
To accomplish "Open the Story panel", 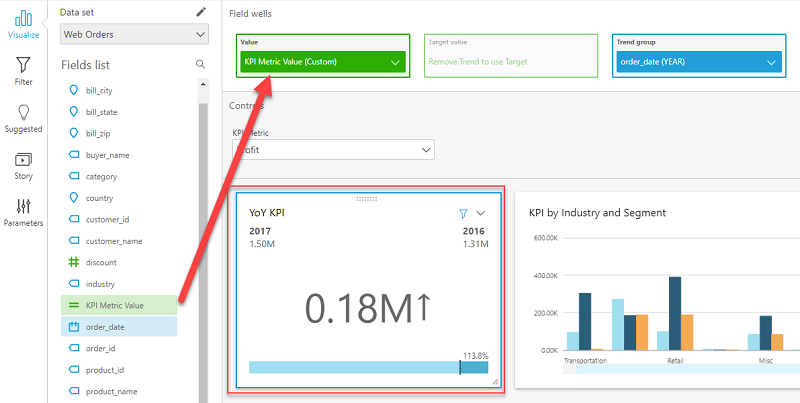I will (x=23, y=165).
